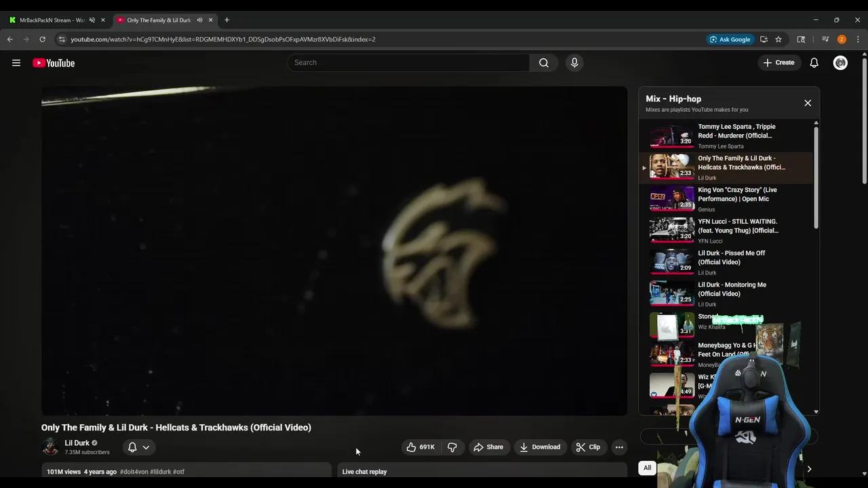Close the Mix - Hip-hop playlist panel

click(x=808, y=103)
